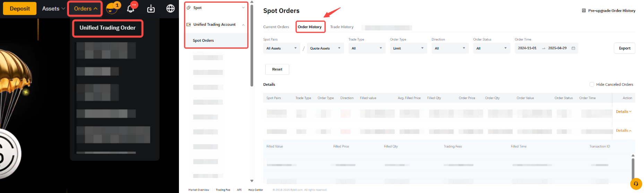Switch to the Current Orders tab
The image size is (644, 193).
[x=276, y=27]
